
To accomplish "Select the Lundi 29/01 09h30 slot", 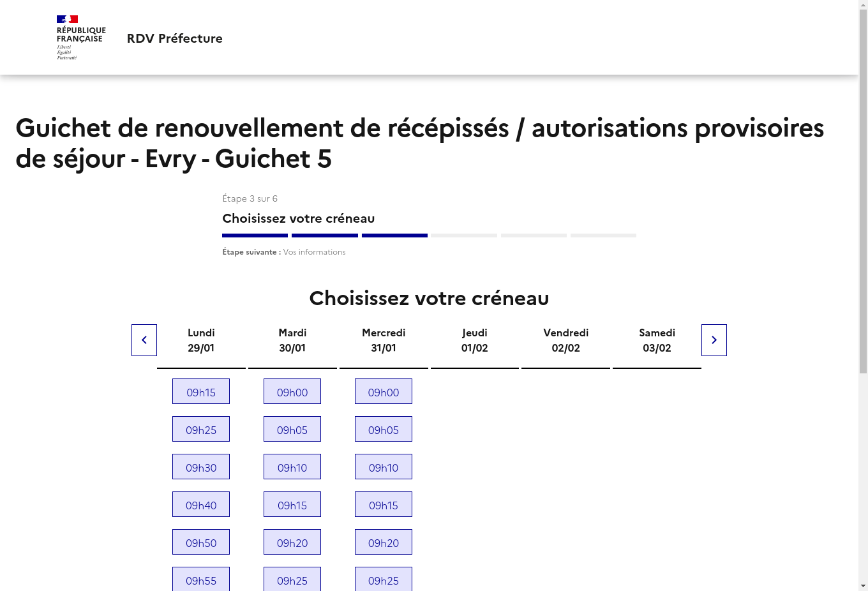I will 201,467.
